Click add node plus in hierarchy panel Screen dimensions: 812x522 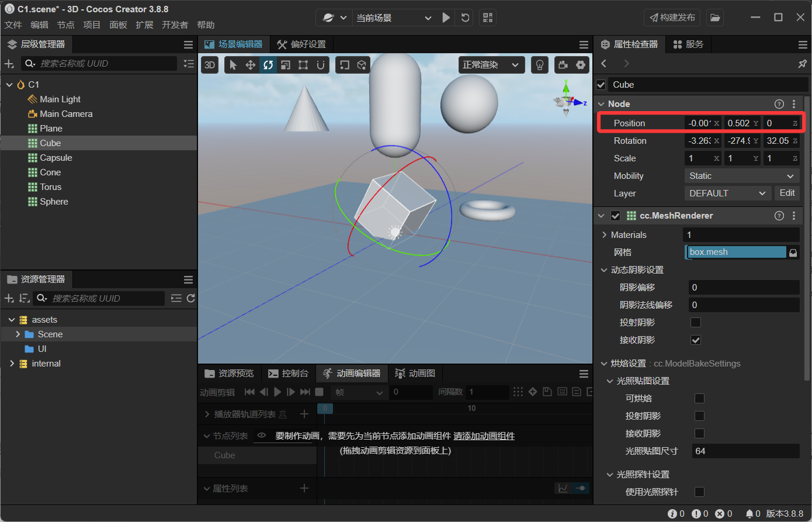coord(9,64)
